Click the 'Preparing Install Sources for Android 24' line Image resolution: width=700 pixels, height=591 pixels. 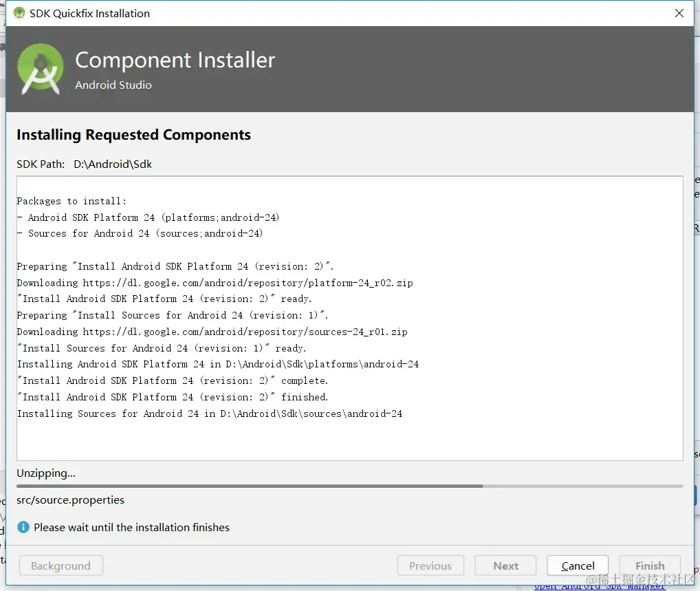point(173,315)
